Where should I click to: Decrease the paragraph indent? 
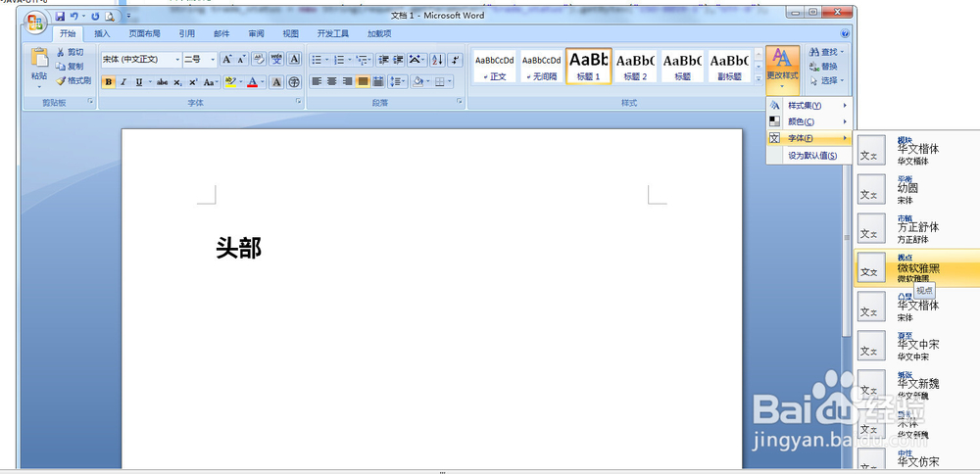coord(382,60)
